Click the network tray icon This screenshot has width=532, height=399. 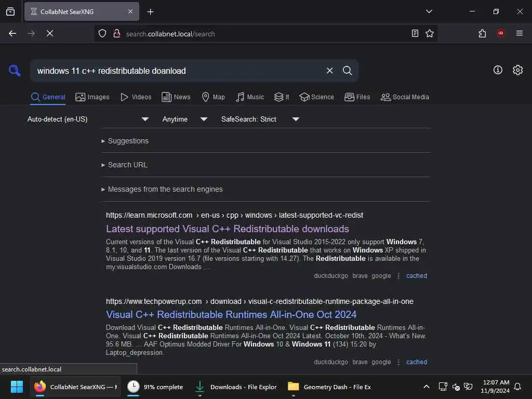point(443,387)
